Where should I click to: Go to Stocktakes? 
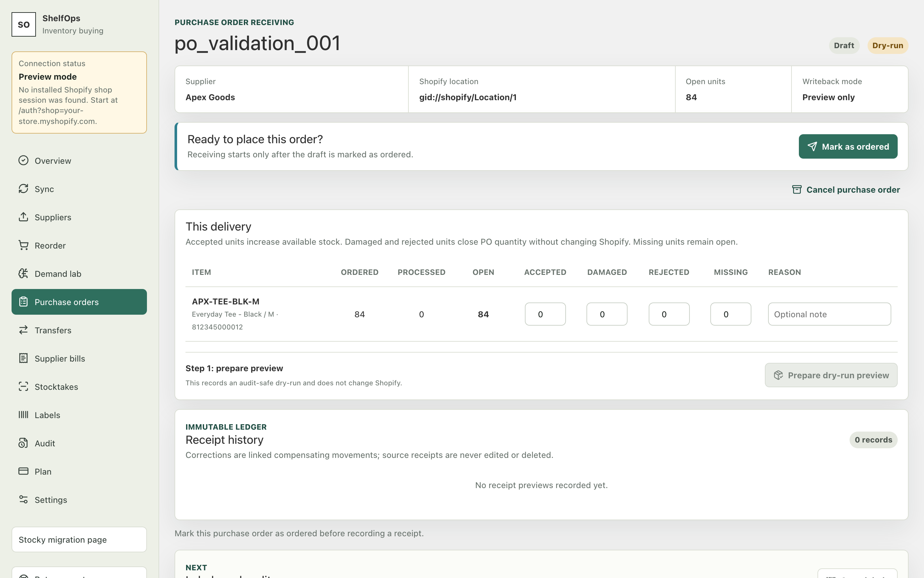click(79, 387)
